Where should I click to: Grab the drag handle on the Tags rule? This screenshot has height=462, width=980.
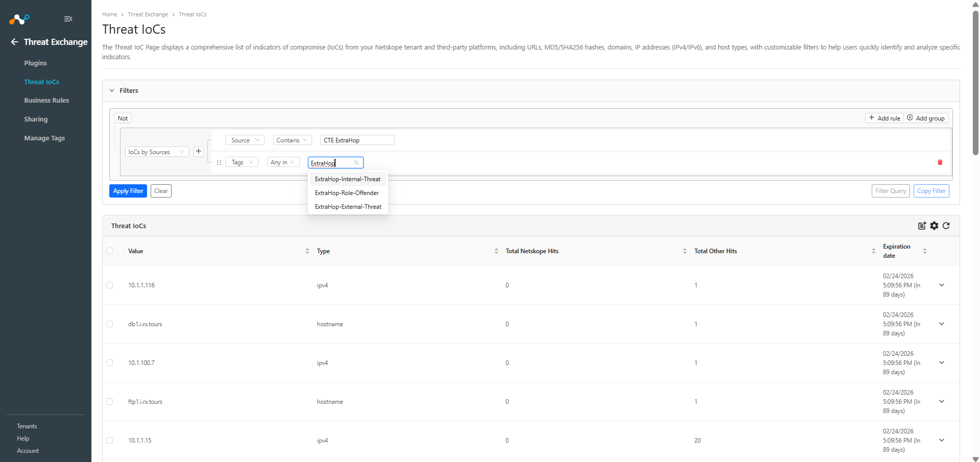point(219,163)
